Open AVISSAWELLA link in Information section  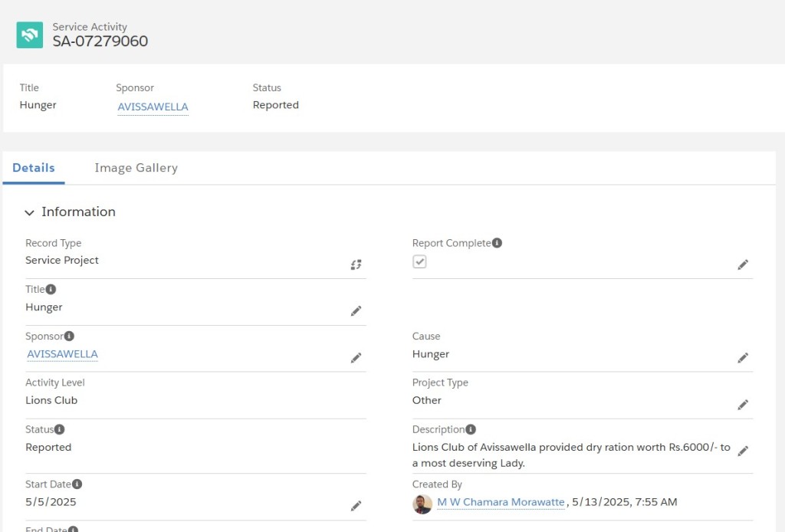[62, 354]
